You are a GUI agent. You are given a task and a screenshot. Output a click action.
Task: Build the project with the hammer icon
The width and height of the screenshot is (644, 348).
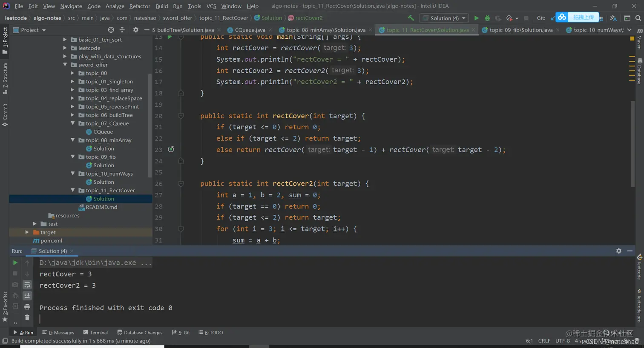[x=411, y=18]
